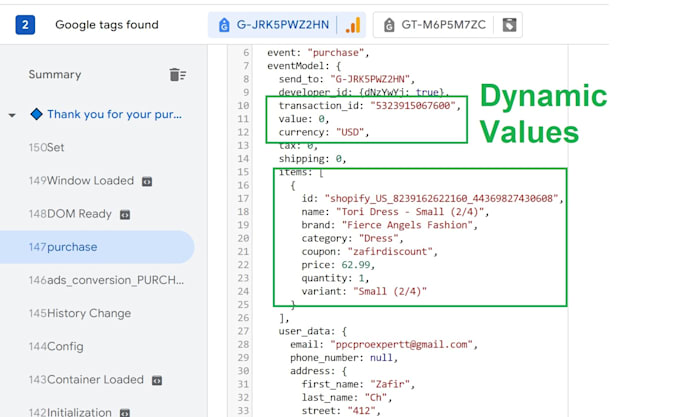Viewport: 680px width, 417px height.
Task: Click the shipping: 0 line
Action: (312, 159)
